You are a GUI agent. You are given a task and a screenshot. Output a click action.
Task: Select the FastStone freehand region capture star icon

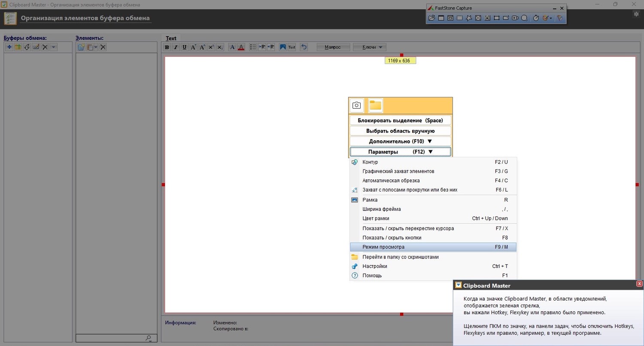pos(469,18)
